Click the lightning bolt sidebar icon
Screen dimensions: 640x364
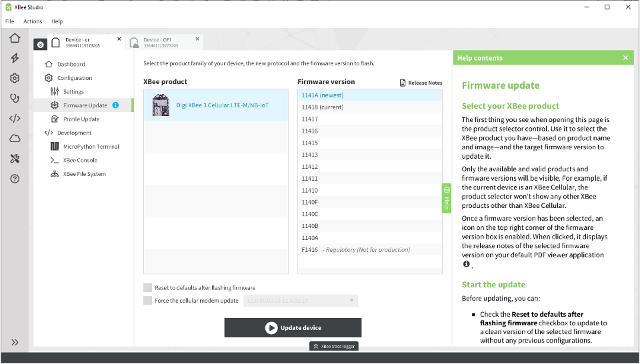tap(15, 58)
